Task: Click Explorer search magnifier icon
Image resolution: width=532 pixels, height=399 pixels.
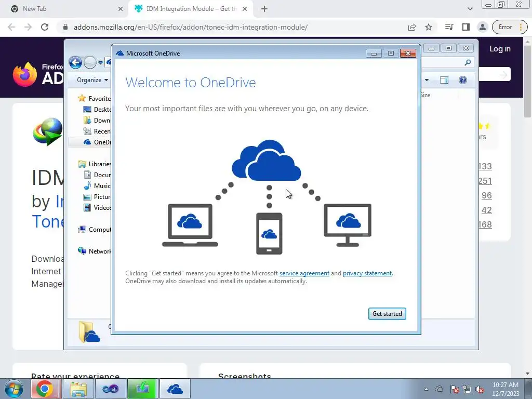Action: click(x=468, y=62)
